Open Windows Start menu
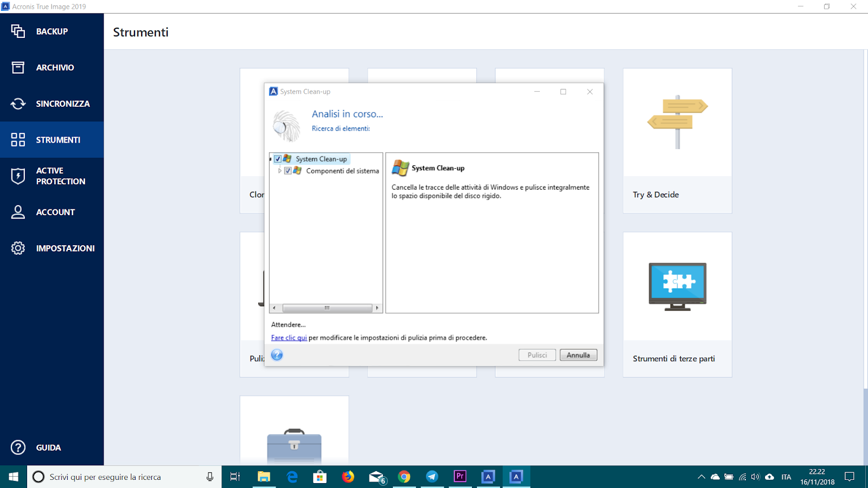Image resolution: width=868 pixels, height=488 pixels. click(x=14, y=477)
